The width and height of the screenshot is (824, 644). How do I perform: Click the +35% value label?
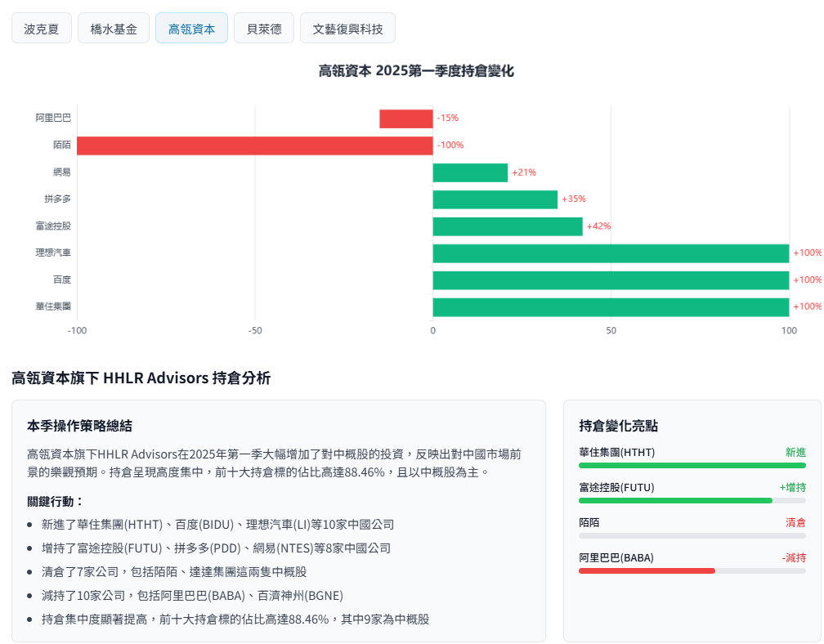click(574, 199)
